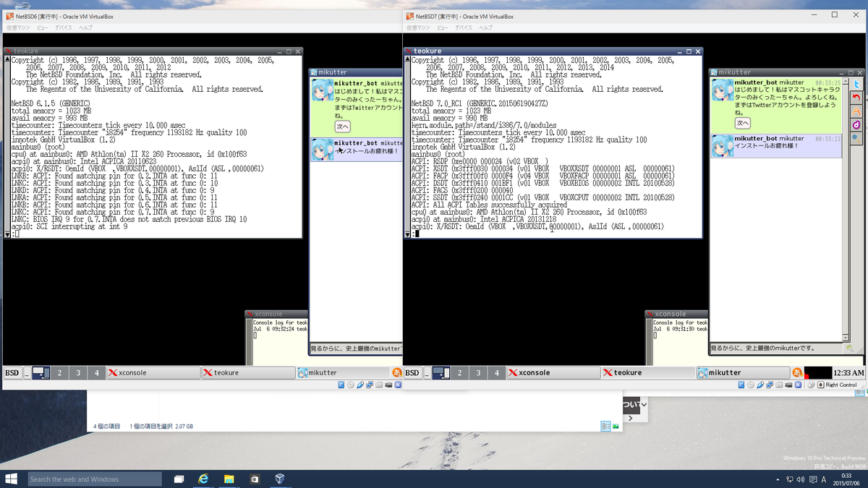Click the down scroll arrow in NetBSD6 teokure
The image size is (868, 488).
(x=7, y=234)
